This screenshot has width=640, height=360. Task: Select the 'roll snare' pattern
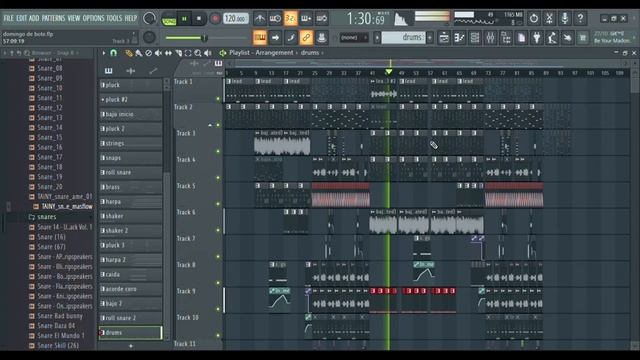tap(130, 172)
